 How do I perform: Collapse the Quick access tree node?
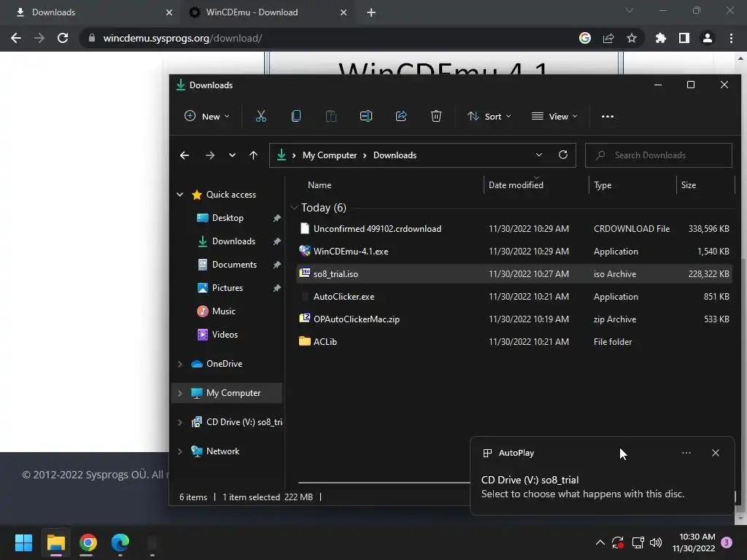tap(180, 194)
